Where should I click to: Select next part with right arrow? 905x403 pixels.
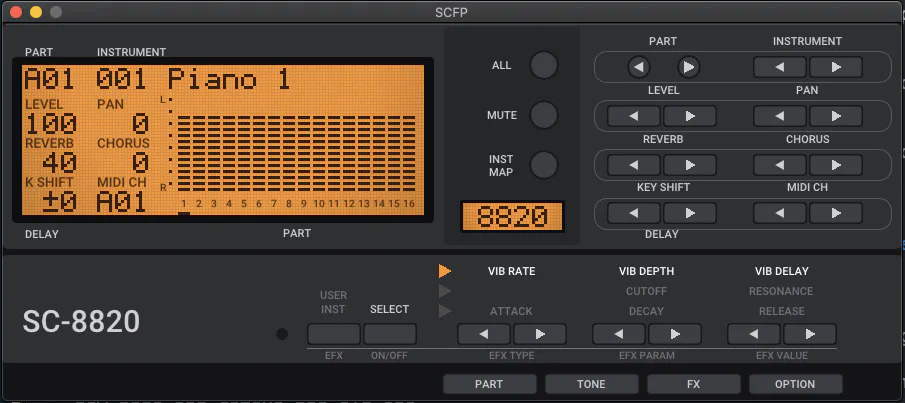point(688,67)
